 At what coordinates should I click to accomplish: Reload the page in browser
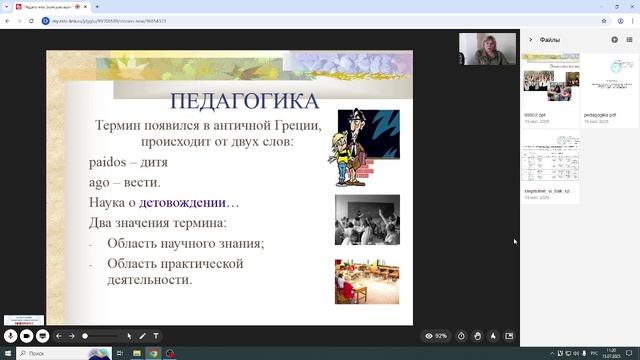(31, 21)
